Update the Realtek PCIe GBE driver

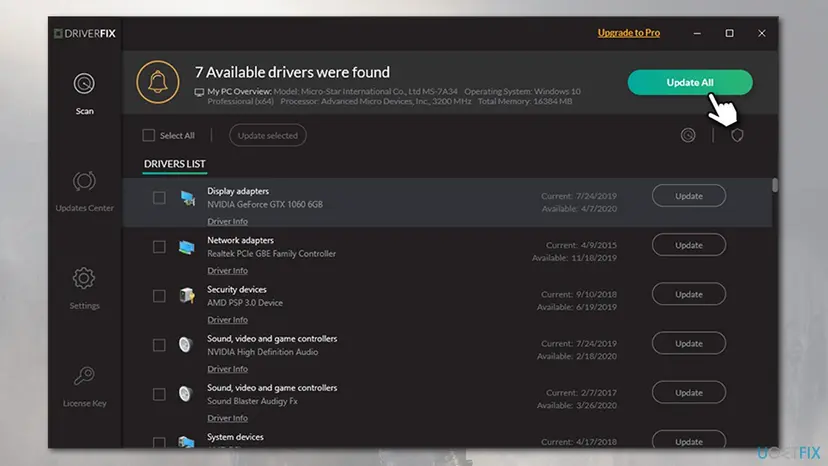point(689,245)
